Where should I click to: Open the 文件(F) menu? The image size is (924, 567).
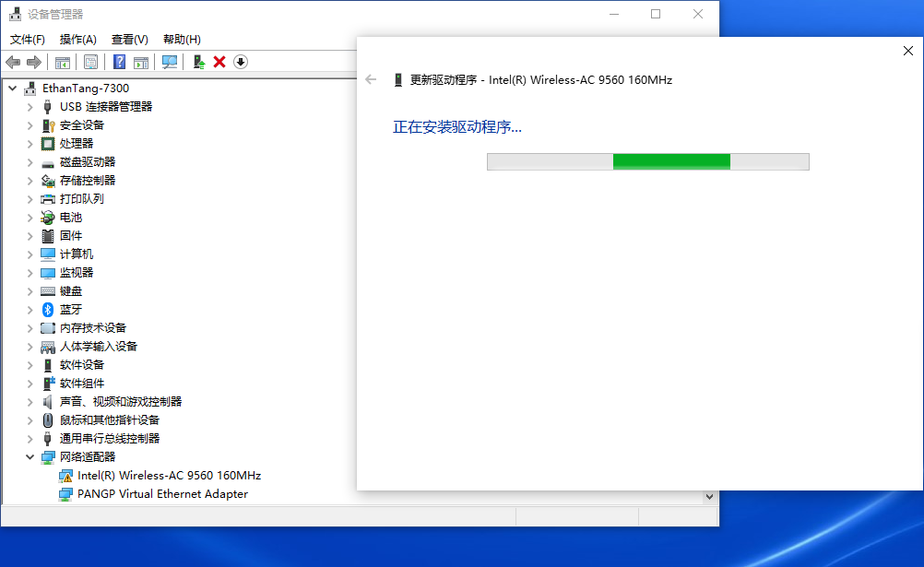click(x=28, y=40)
